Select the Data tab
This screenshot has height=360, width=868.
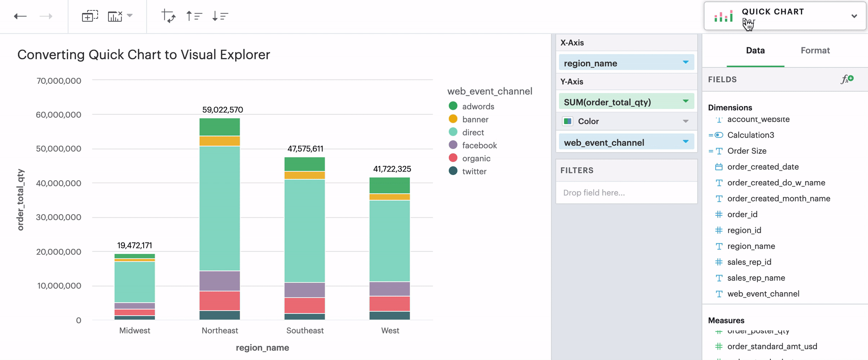[755, 50]
